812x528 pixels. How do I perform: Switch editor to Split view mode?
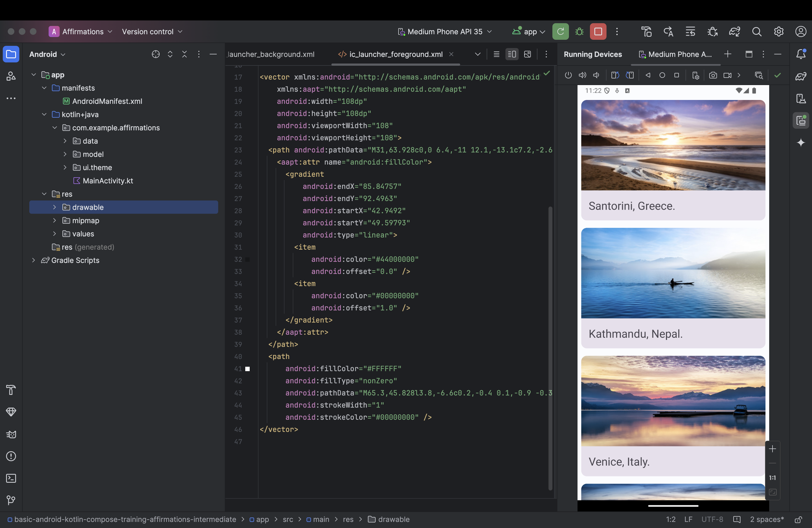pos(512,54)
